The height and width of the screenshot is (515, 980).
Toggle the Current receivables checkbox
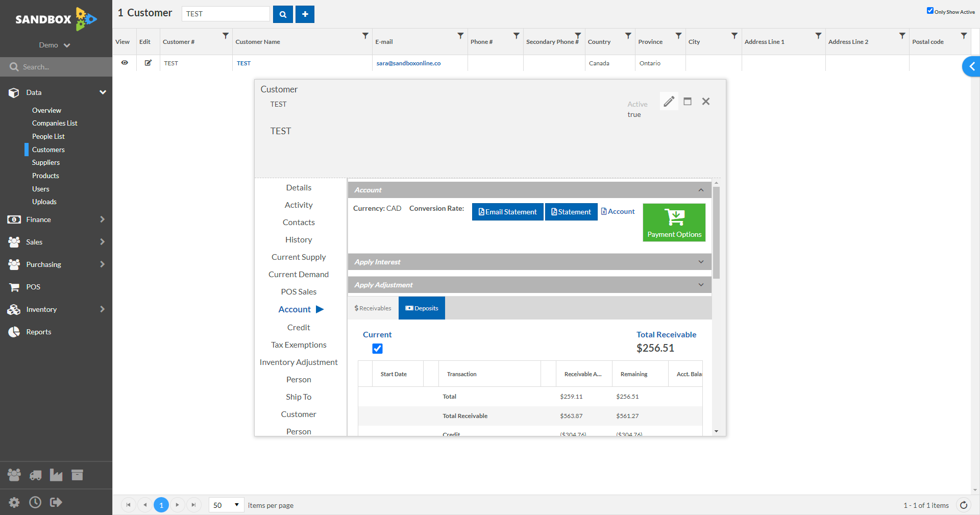pyautogui.click(x=378, y=349)
